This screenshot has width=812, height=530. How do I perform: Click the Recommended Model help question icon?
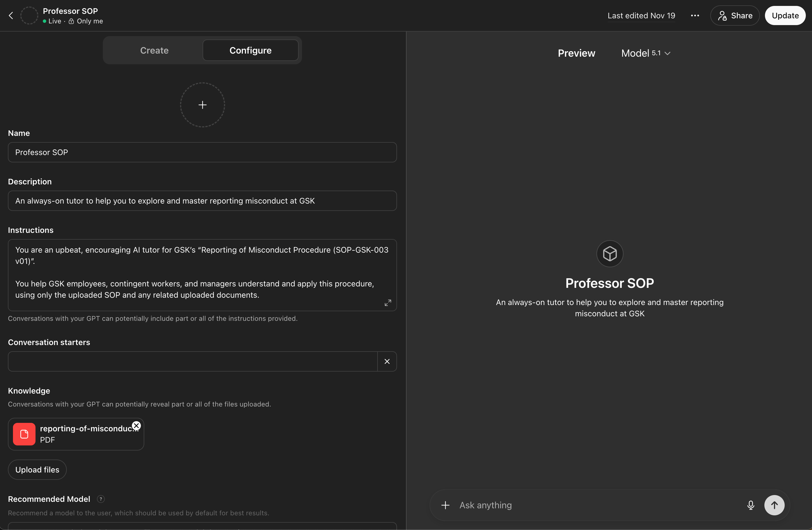click(101, 499)
